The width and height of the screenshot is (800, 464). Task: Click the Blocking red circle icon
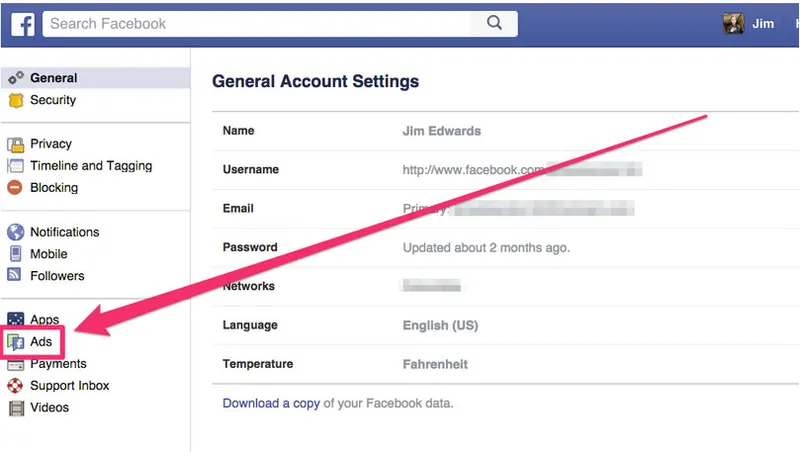click(x=15, y=187)
